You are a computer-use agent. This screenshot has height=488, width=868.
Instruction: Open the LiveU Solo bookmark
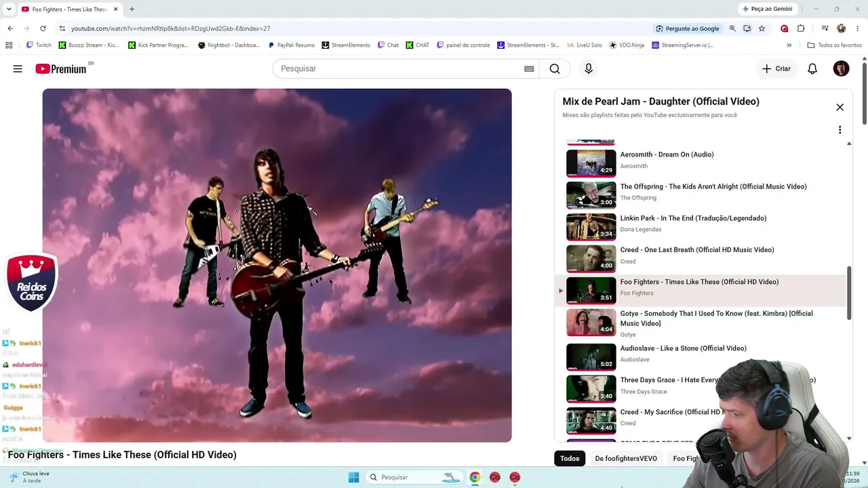tap(584, 45)
